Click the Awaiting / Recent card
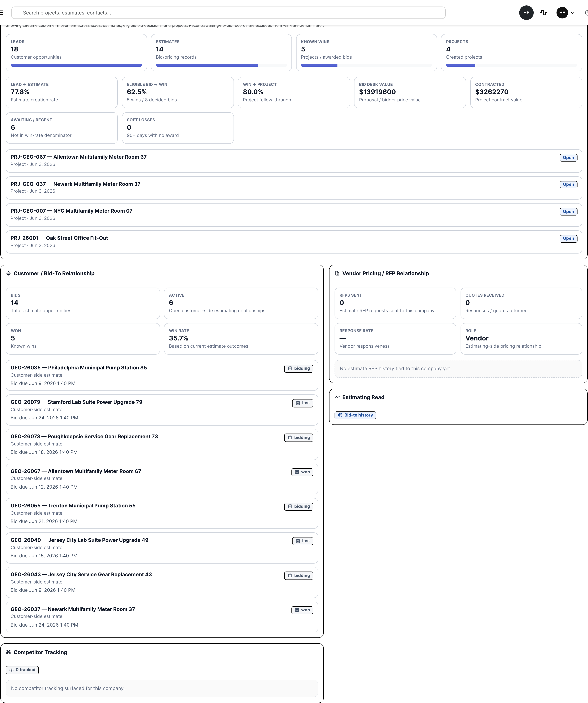This screenshot has width=588, height=703. pos(62,128)
